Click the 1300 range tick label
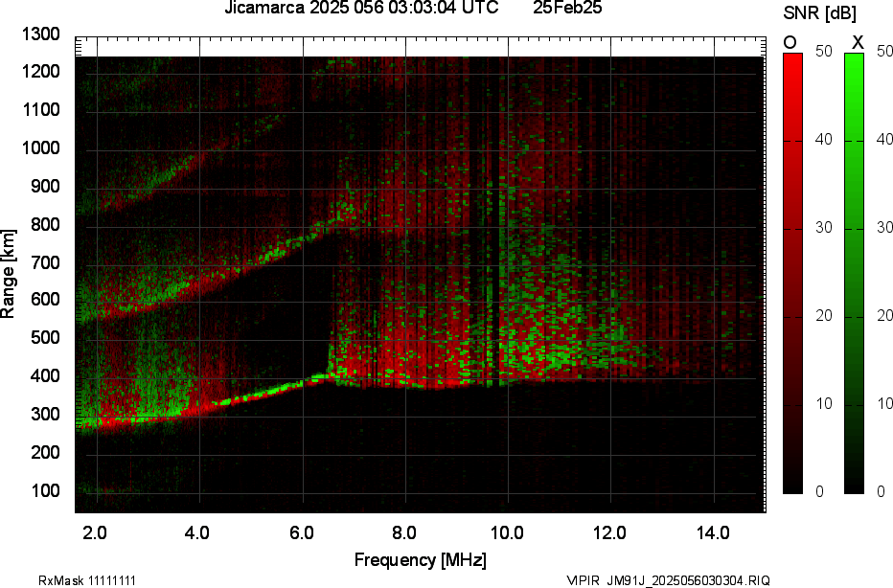893x588 pixels. [40, 34]
